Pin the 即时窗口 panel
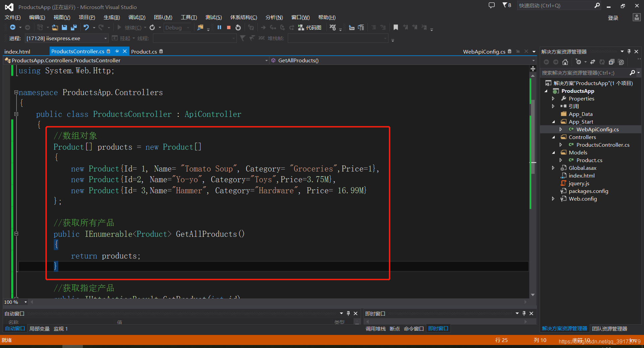The width and height of the screenshot is (644, 348). (524, 314)
